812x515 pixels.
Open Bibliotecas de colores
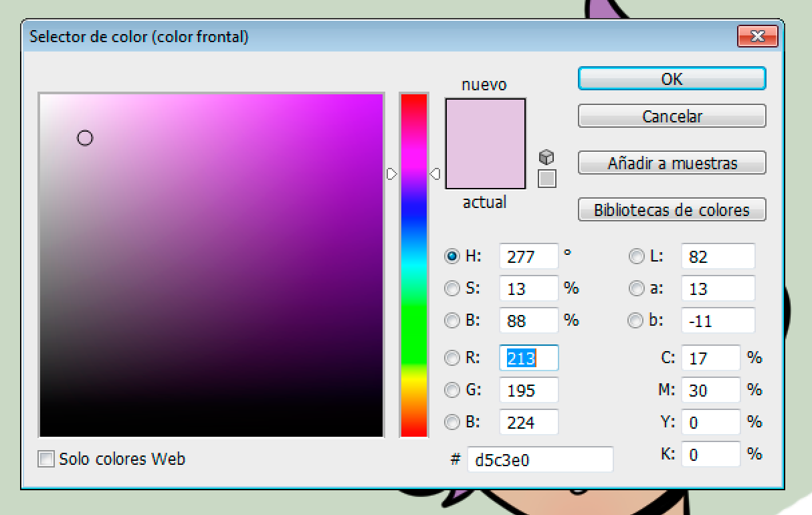[x=672, y=210]
